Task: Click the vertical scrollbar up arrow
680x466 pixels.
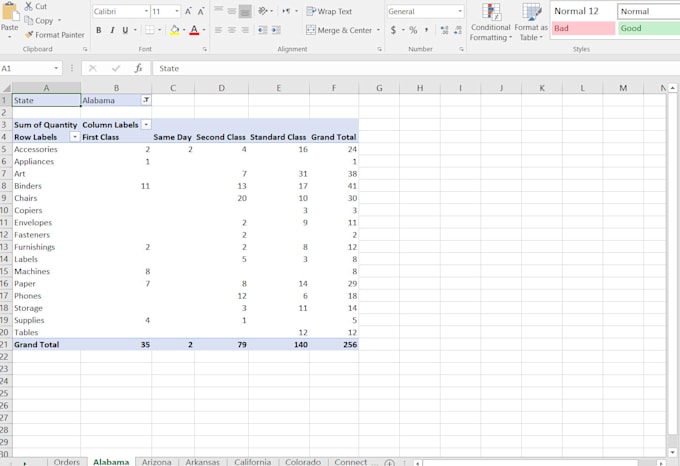Action: [x=672, y=88]
